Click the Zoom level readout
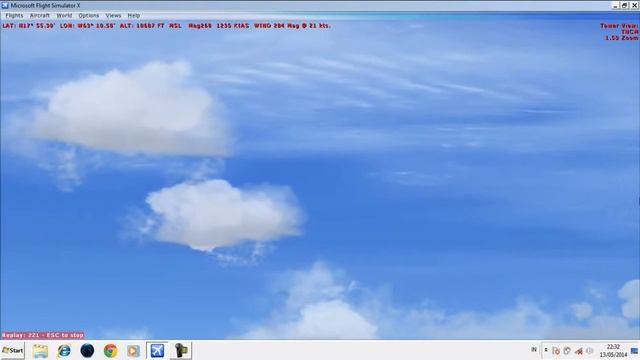 pos(621,38)
